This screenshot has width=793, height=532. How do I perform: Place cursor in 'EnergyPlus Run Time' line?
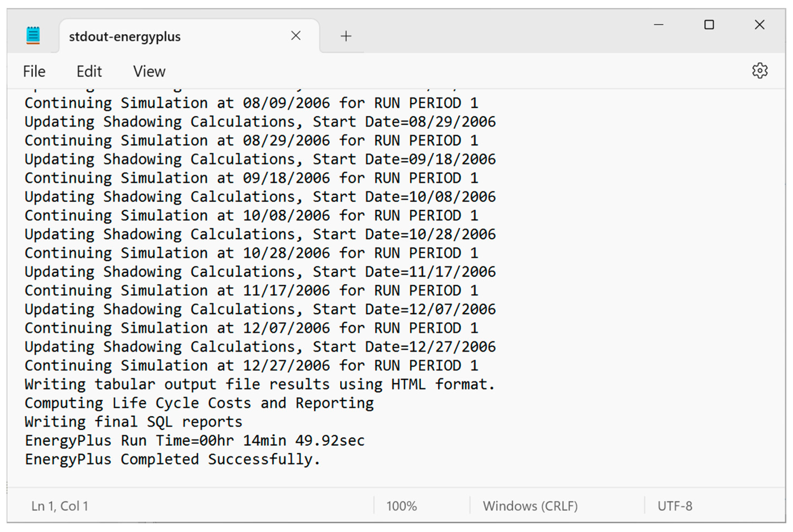pos(194,441)
